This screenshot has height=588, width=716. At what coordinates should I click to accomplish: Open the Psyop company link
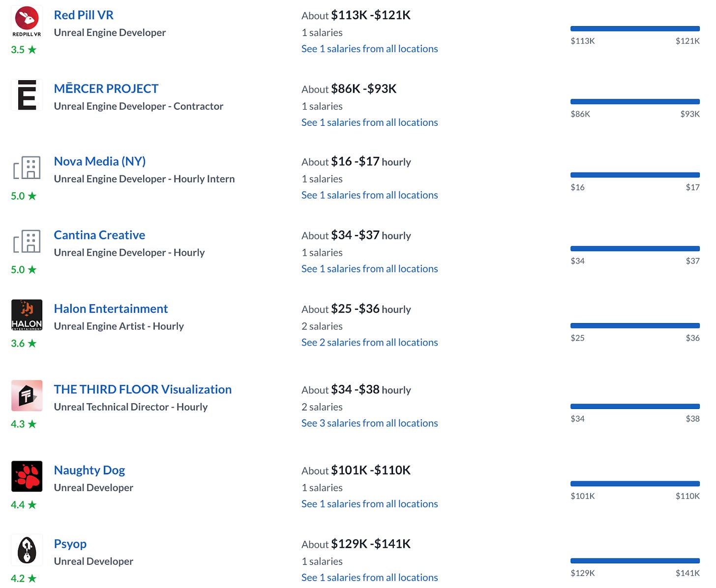point(70,544)
